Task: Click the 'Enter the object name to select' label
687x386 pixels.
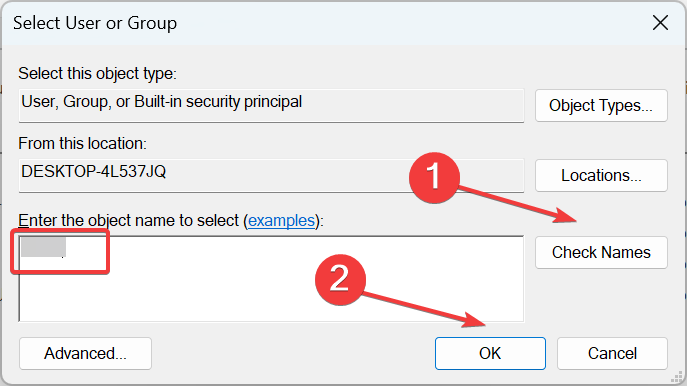Action: (x=129, y=220)
